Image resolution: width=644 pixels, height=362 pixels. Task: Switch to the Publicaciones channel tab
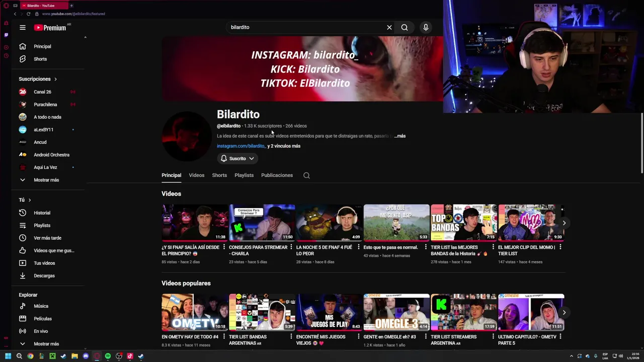pos(277,175)
